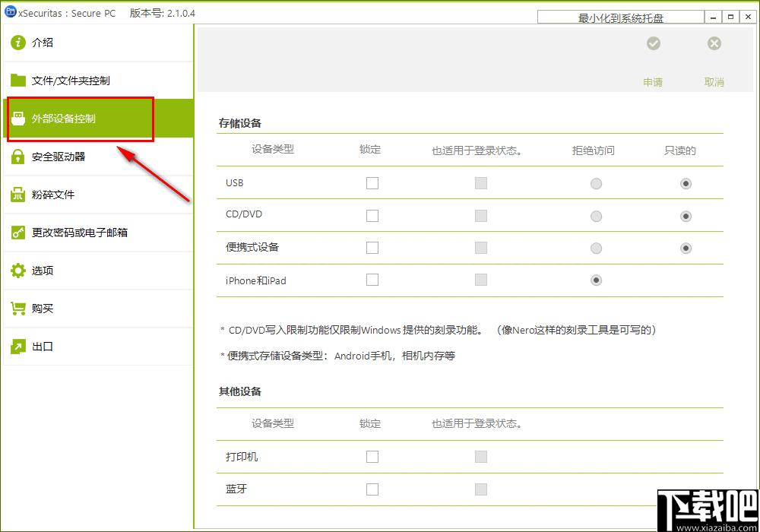Screen dimensions: 760x532
Task: Click the info icon beside 介绍
Action: (18, 43)
